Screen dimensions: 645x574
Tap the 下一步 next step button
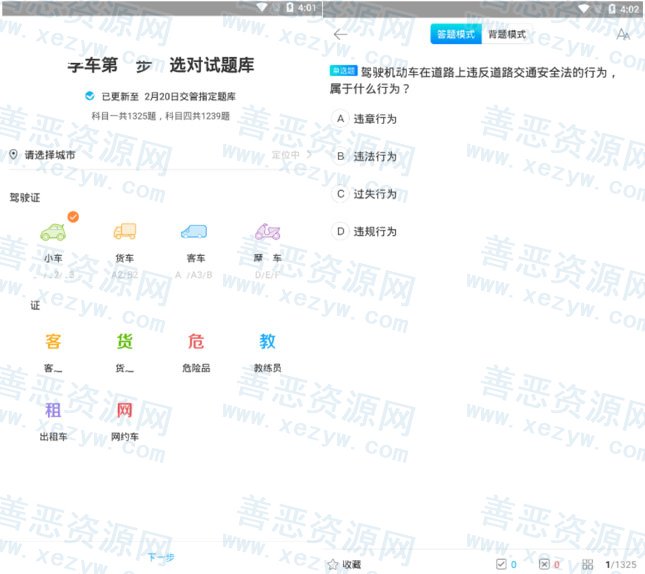click(161, 557)
